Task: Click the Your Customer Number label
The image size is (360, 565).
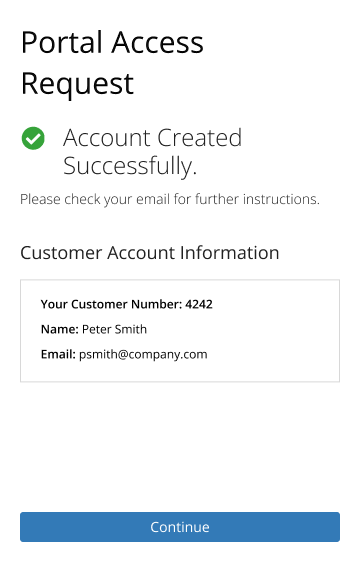Action: pos(111,304)
